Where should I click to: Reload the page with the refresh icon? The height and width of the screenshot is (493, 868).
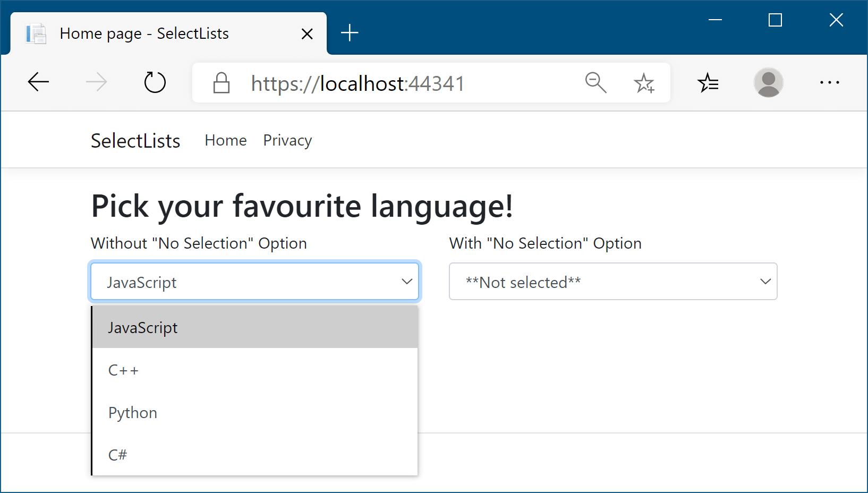click(x=155, y=82)
